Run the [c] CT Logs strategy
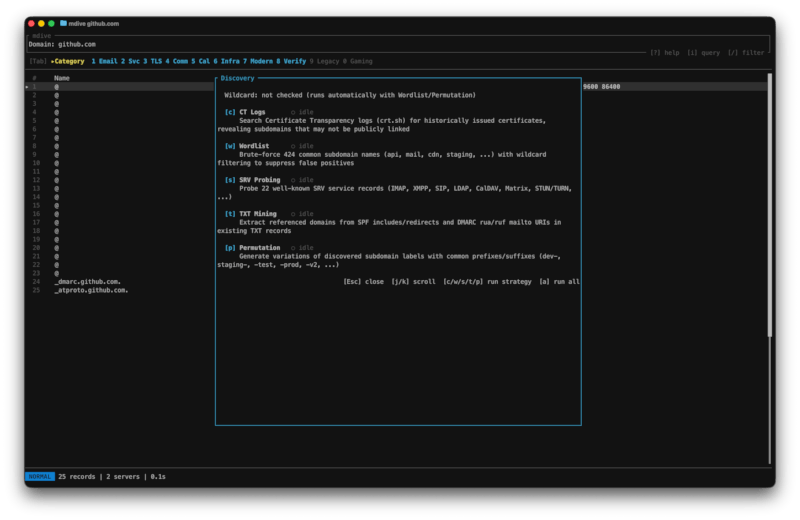Screen dimensions: 800x520 click(x=245, y=112)
